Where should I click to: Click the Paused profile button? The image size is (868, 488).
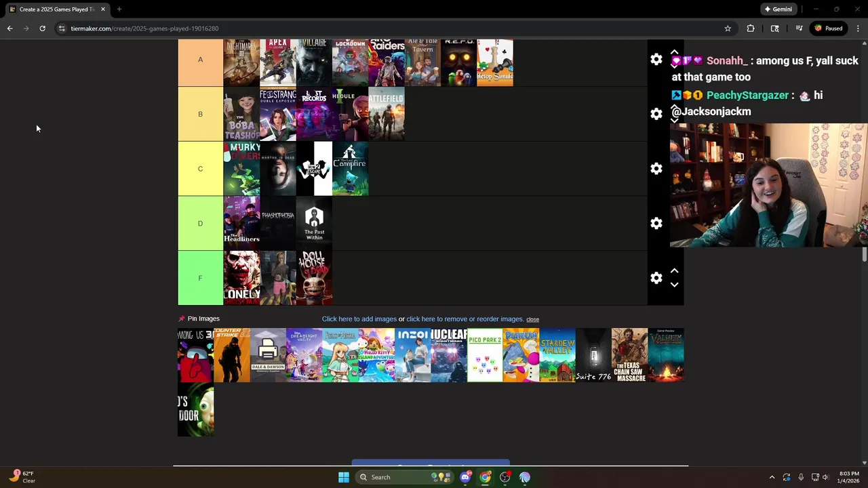829,28
